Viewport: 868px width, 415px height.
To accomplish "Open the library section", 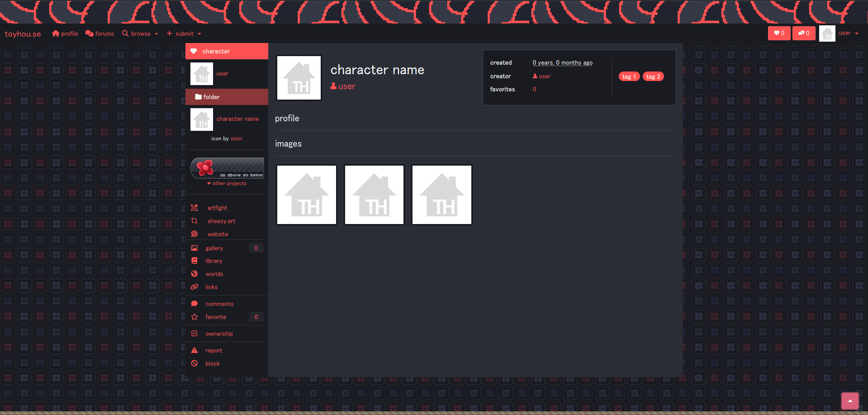I will click(x=213, y=261).
